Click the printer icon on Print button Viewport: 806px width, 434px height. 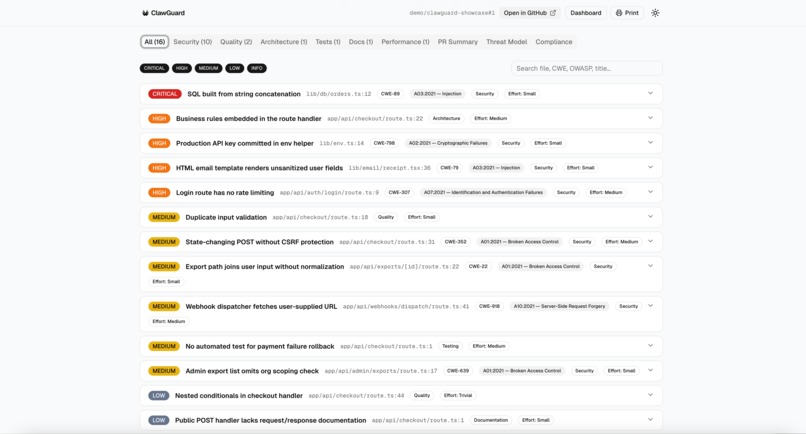tap(619, 13)
